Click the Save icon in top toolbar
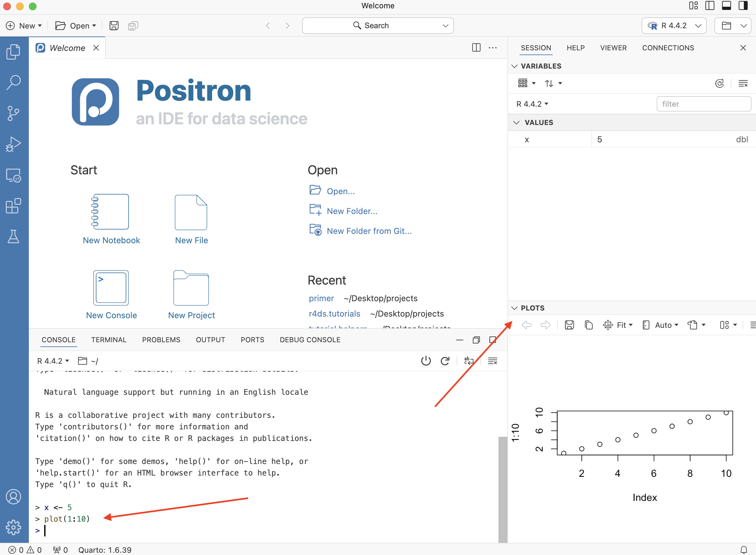The height and width of the screenshot is (555, 756). (x=114, y=26)
